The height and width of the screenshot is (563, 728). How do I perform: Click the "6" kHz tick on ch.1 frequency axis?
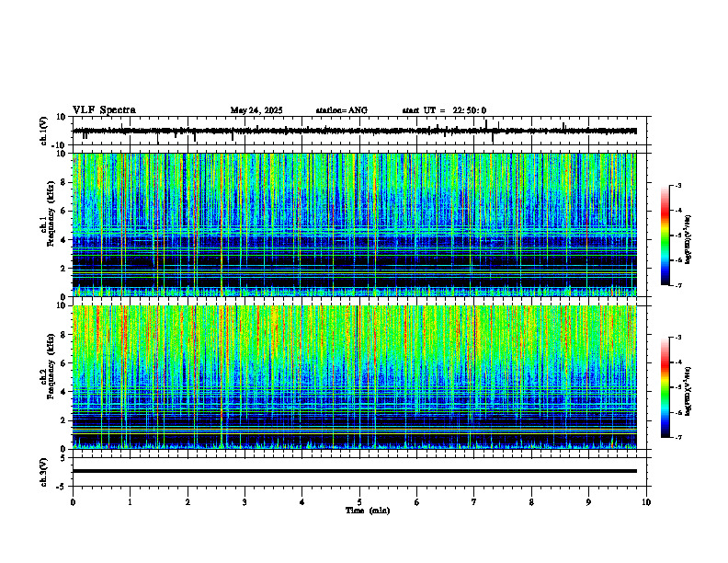[x=63, y=211]
